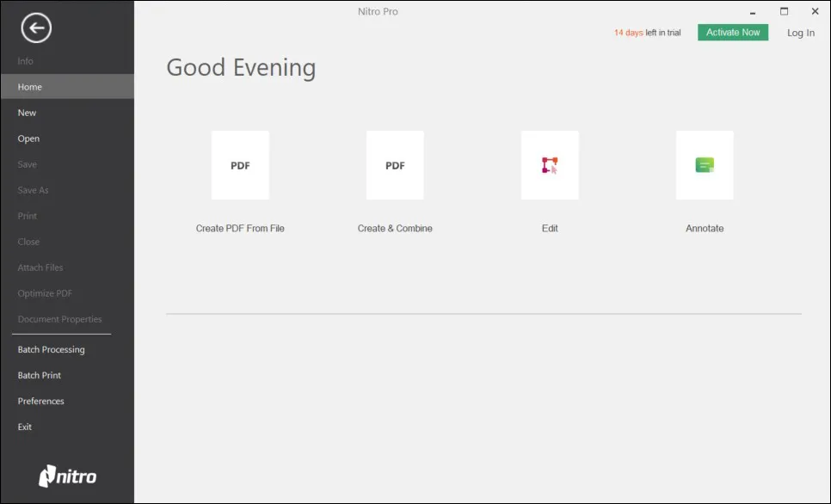
Task: Open the green Annotate icon
Action: 705,166
